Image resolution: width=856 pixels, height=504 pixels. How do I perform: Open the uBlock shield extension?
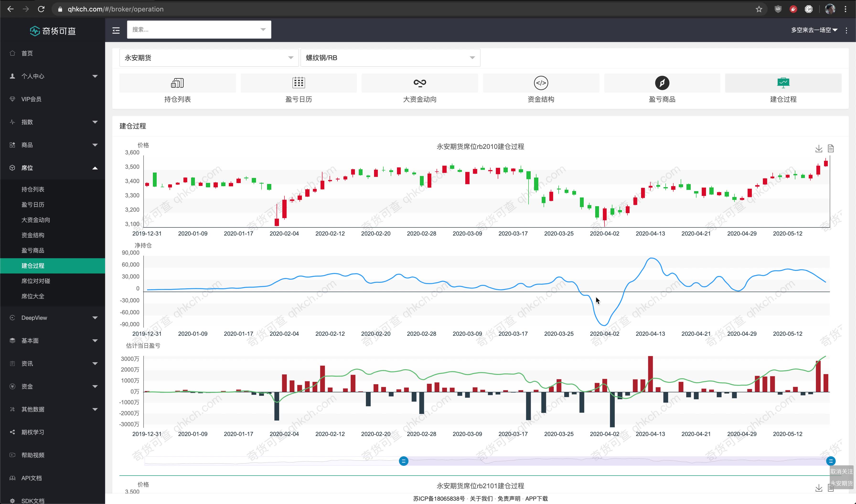(778, 9)
